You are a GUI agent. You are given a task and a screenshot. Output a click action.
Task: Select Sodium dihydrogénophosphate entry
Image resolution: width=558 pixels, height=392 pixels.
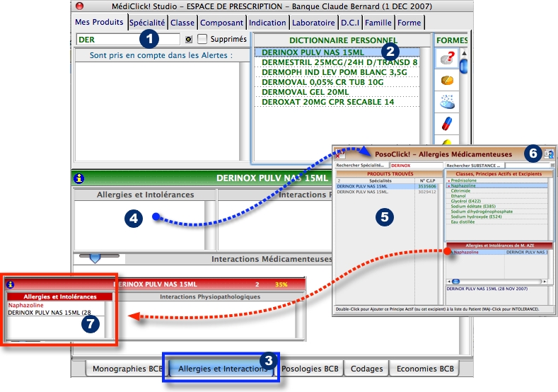point(496,212)
